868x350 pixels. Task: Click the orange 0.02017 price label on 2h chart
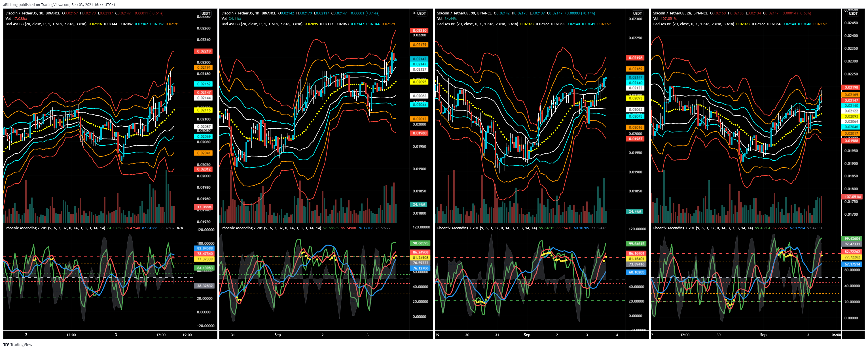coord(851,133)
